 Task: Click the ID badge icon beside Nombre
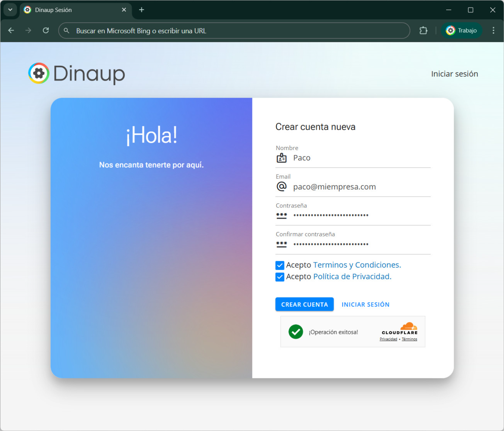[281, 158]
